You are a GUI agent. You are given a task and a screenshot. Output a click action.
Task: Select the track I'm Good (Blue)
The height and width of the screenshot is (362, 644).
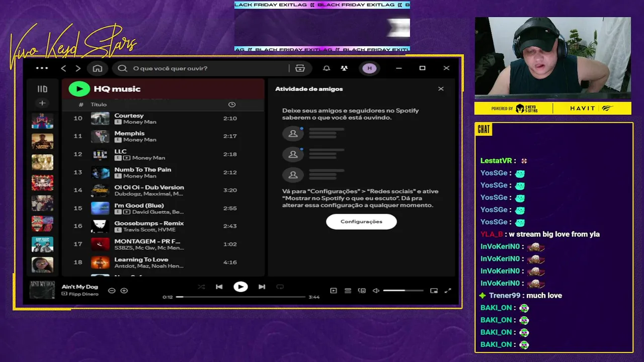[x=163, y=208]
